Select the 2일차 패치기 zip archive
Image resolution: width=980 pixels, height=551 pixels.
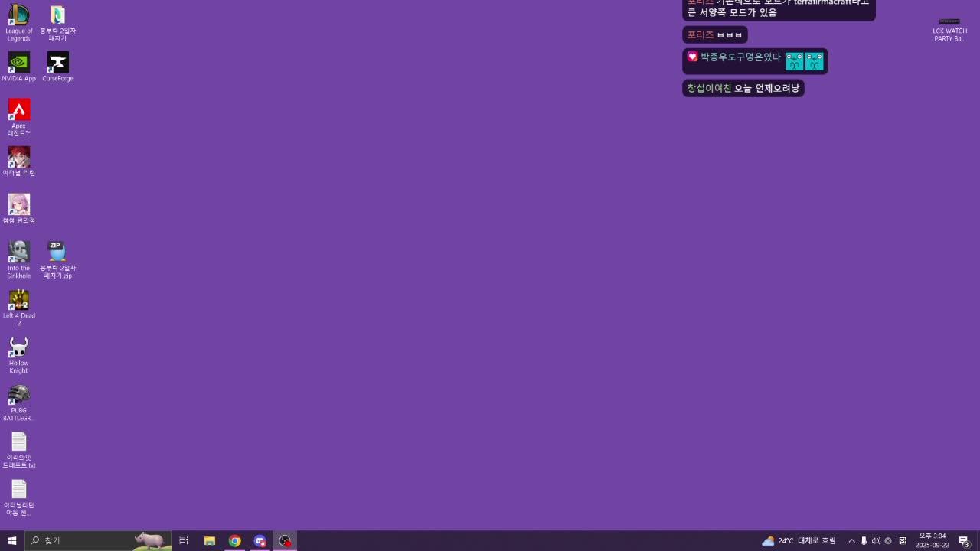[x=57, y=260]
